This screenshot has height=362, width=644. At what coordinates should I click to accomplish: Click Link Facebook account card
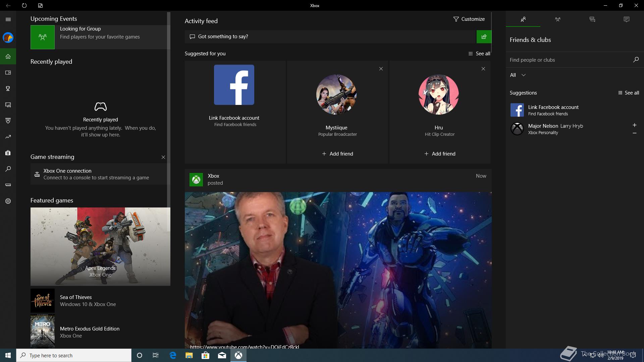[235, 112]
